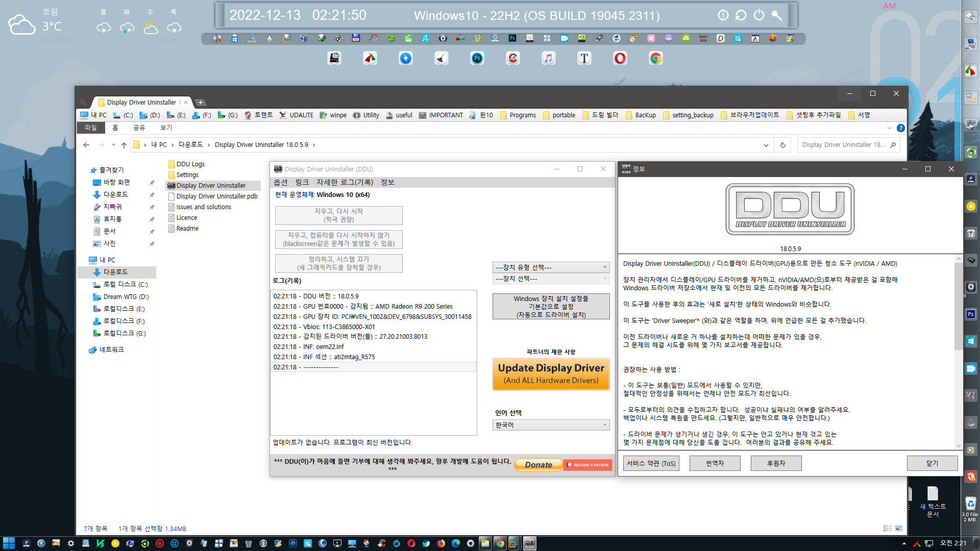Open the T typography app dock icon

point(584,59)
